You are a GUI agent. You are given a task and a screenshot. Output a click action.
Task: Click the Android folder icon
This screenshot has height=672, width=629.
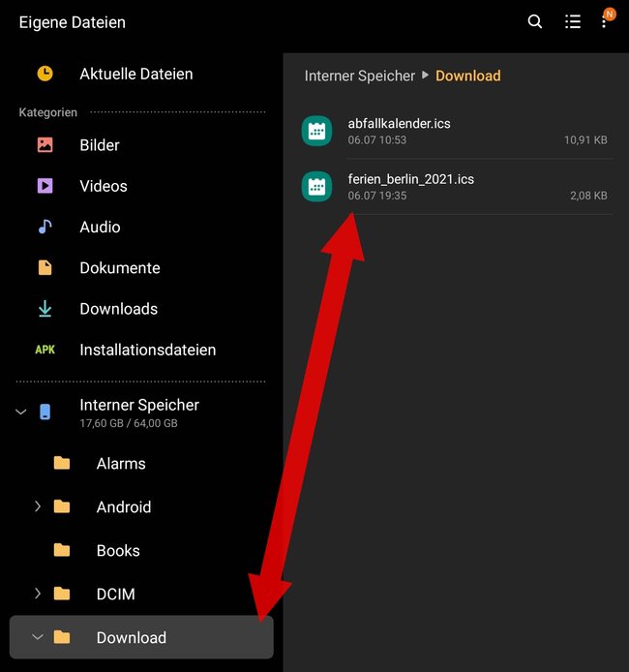pyautogui.click(x=62, y=506)
